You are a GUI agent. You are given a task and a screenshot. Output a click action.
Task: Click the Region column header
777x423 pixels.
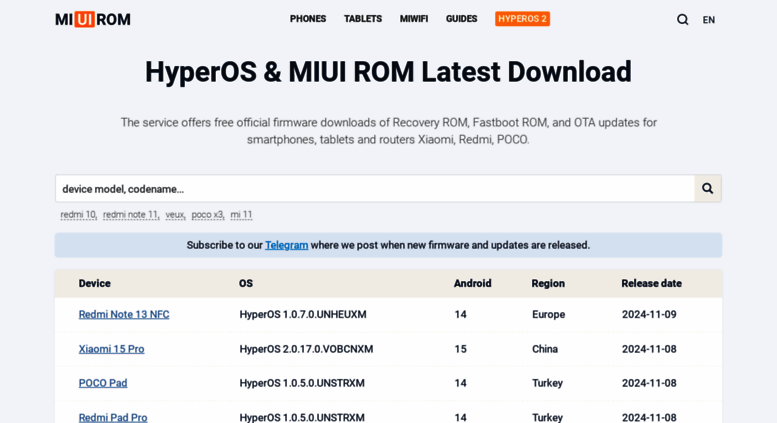pyautogui.click(x=548, y=283)
